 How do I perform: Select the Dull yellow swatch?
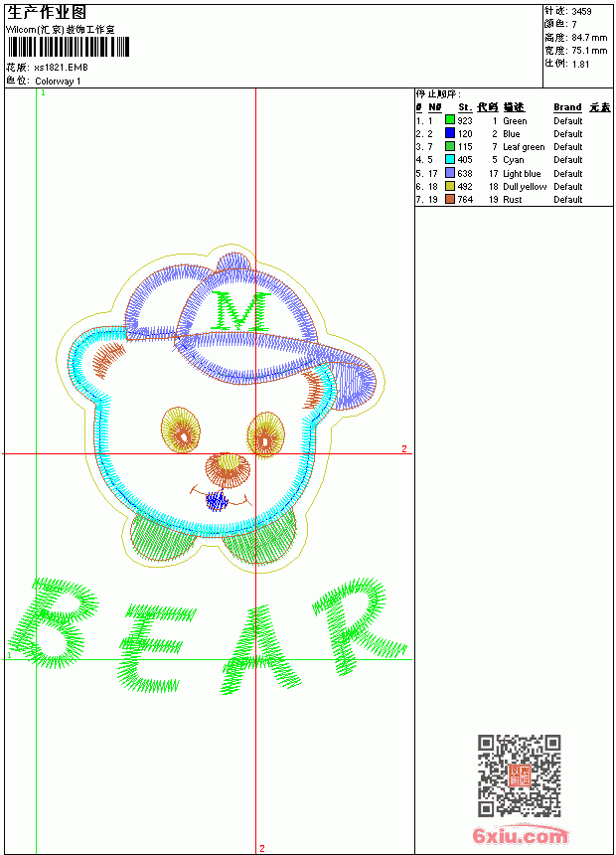450,186
